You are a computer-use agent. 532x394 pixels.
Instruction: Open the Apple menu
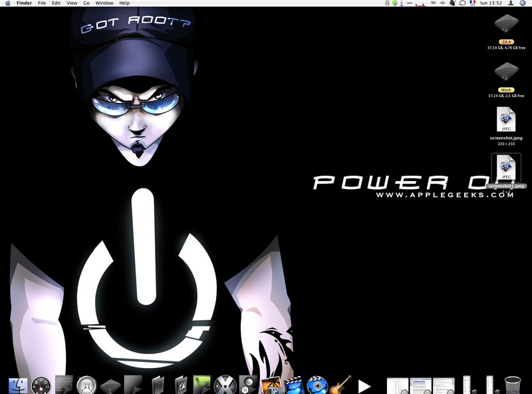click(x=8, y=3)
